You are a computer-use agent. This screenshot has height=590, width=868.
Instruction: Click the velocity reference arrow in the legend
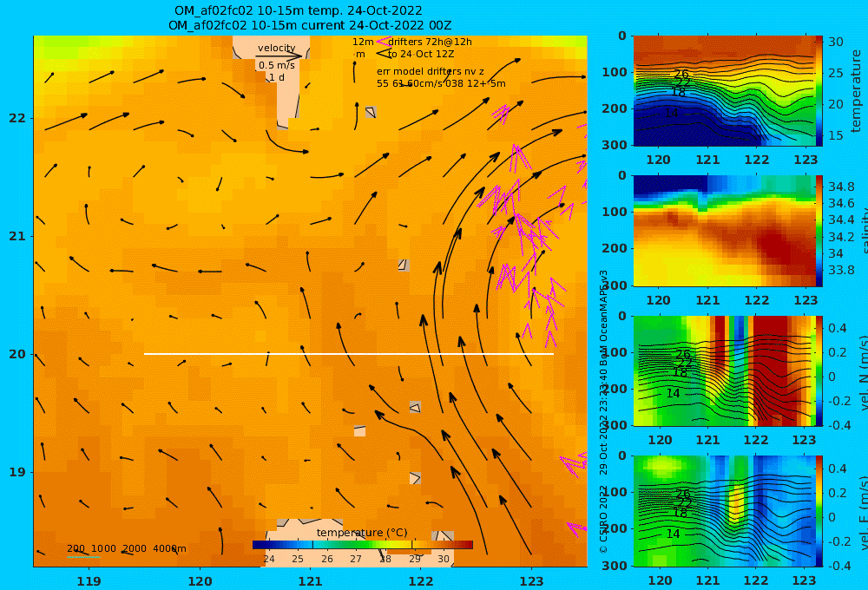coord(280,56)
